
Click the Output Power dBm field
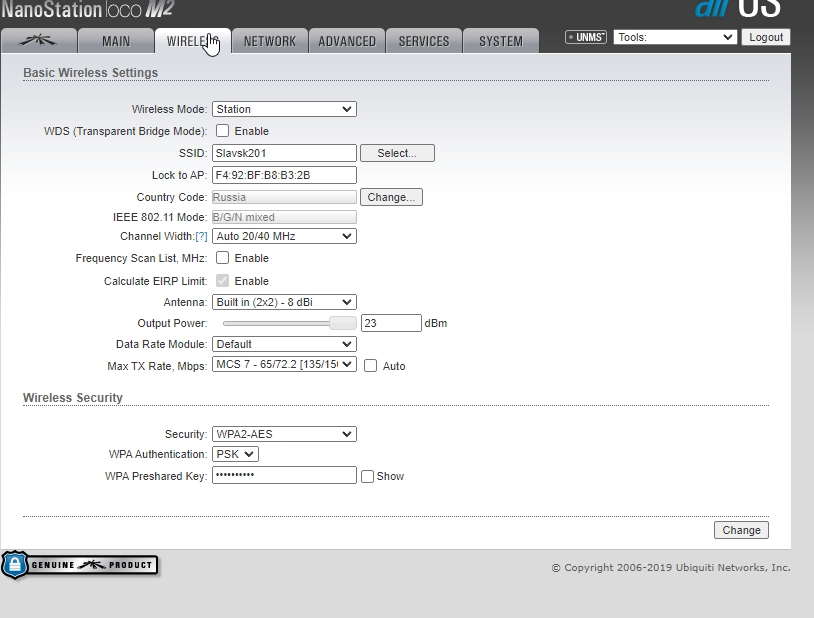391,323
